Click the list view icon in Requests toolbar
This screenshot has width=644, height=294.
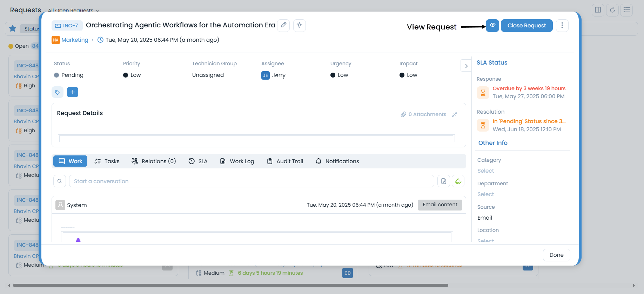point(626,10)
